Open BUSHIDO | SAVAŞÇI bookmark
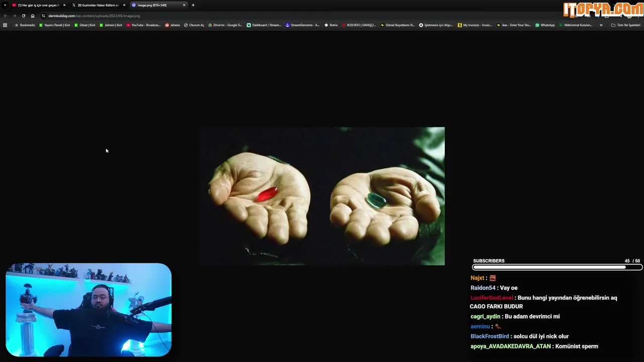Image resolution: width=644 pixels, height=362 pixels. (359, 25)
